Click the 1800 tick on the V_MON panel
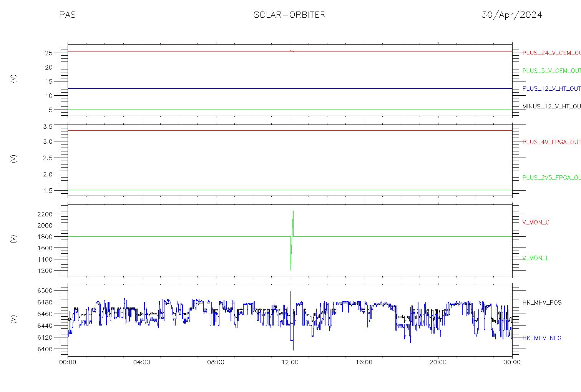 [45, 237]
